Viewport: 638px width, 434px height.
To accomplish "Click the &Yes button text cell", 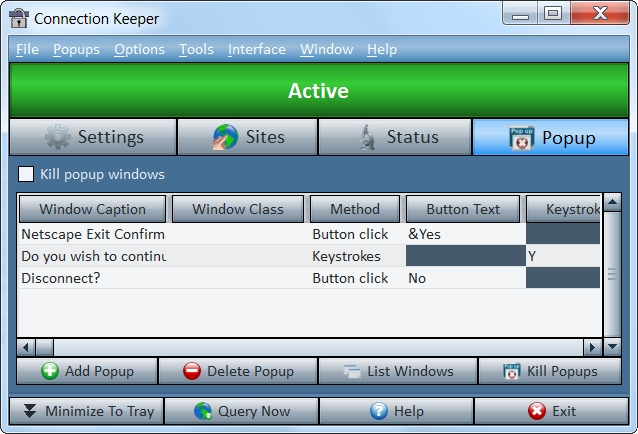I will pos(465,234).
